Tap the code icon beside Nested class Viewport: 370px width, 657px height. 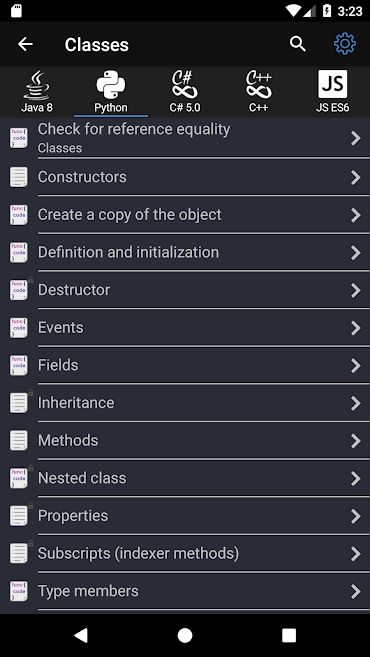[19, 478]
